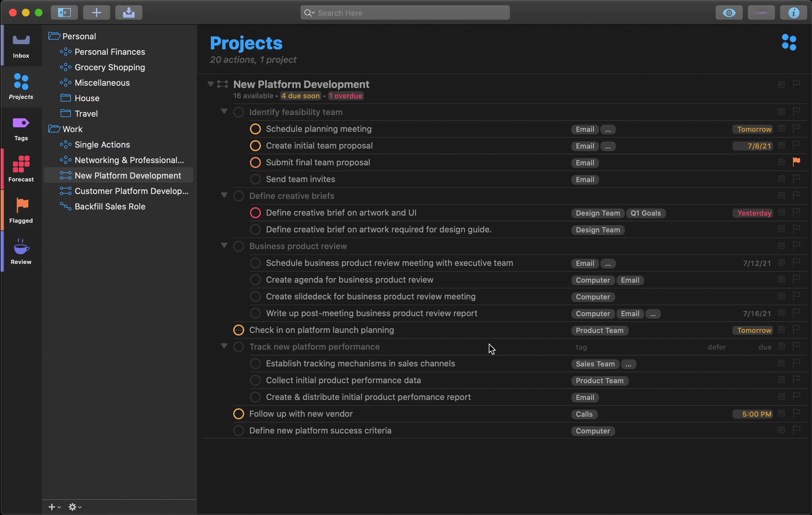Image resolution: width=812 pixels, height=515 pixels.
Task: Open Customer Platform Develop... project
Action: point(131,191)
